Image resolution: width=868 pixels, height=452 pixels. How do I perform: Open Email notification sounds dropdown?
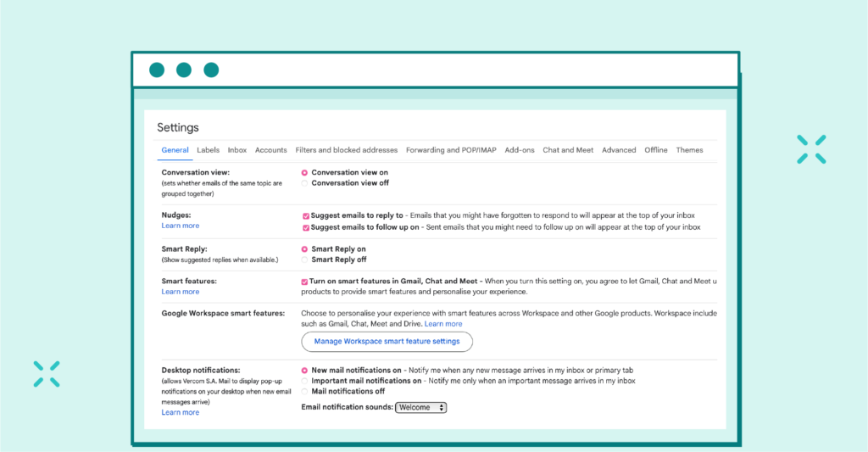[420, 408]
